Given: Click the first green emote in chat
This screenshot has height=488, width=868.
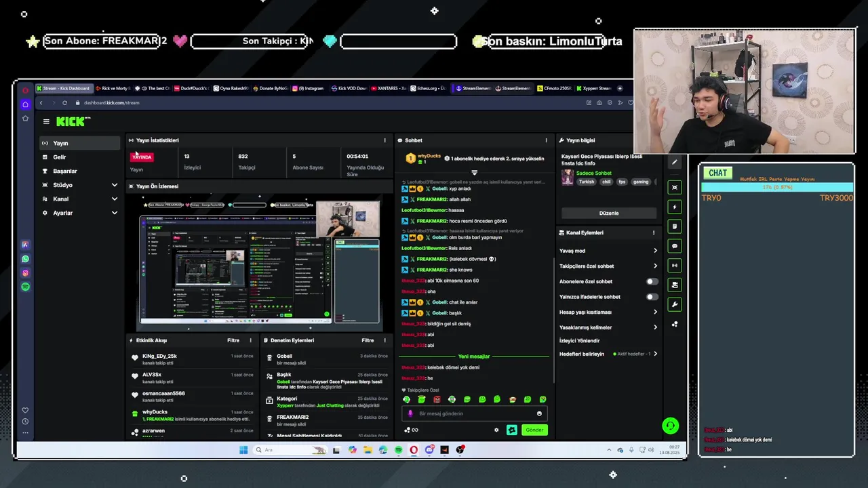Looking at the screenshot, I should pyautogui.click(x=407, y=399).
